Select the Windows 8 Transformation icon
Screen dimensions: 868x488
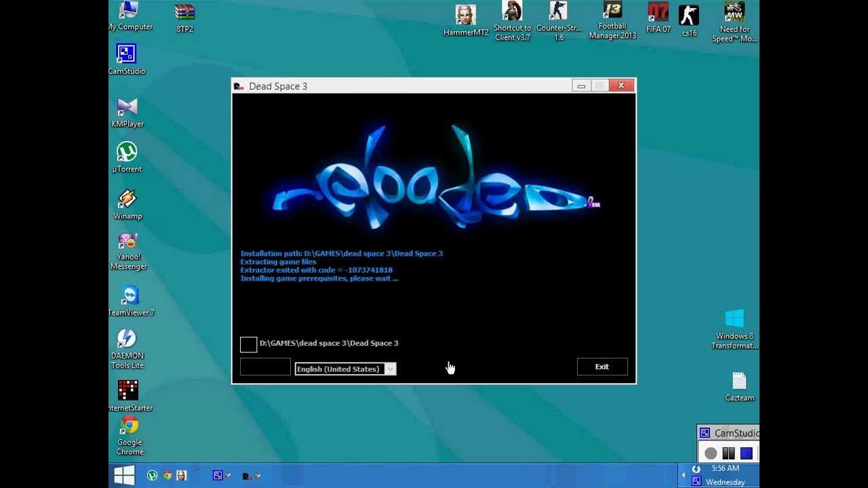[x=734, y=329]
